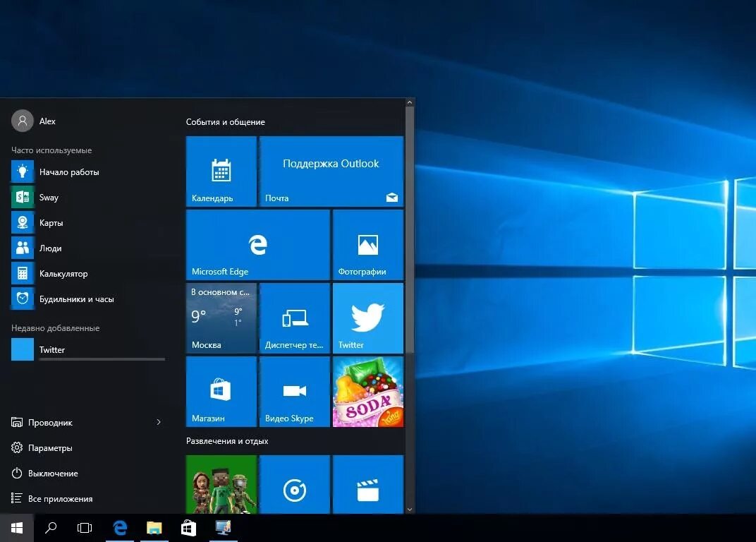Open Параметры settings
This screenshot has width=756, height=542.
pyautogui.click(x=52, y=447)
